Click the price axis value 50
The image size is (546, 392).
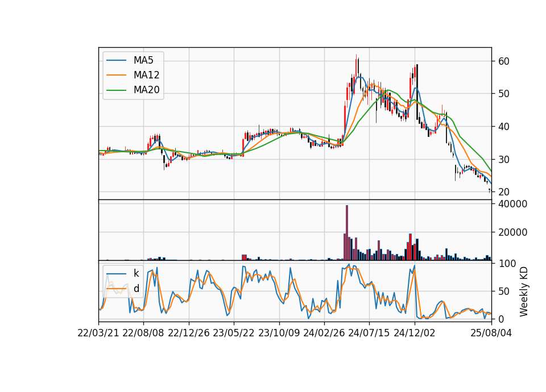[x=504, y=94]
